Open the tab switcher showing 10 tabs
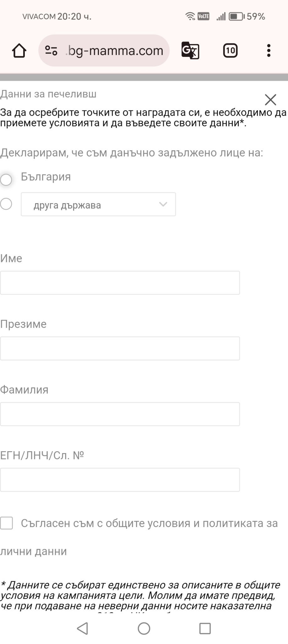This screenshot has height=644, width=288. (230, 51)
